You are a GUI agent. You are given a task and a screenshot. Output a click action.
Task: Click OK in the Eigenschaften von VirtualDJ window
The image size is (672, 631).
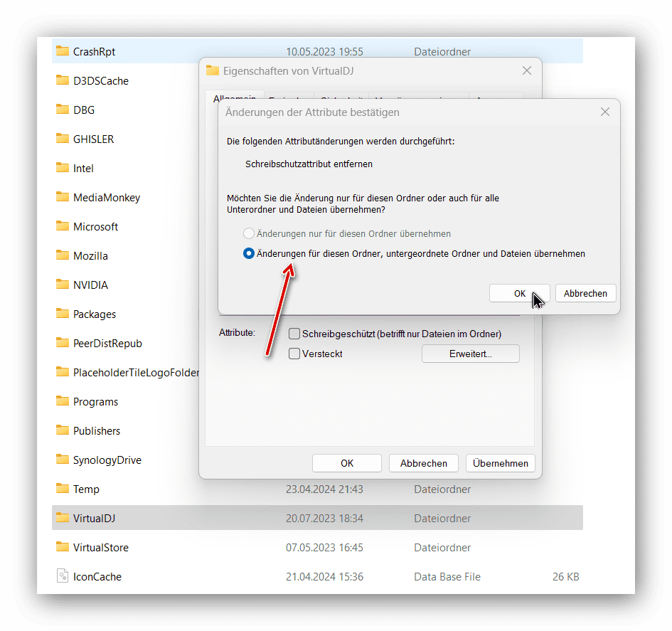pos(347,463)
